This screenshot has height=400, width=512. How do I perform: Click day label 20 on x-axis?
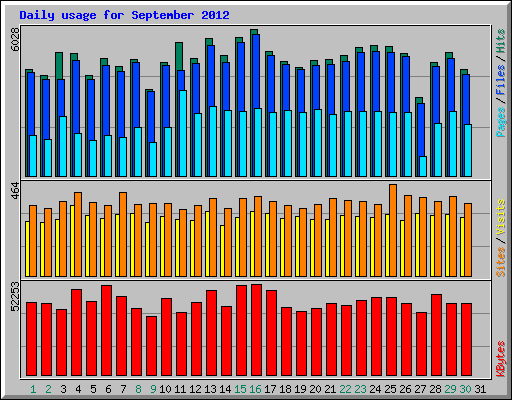pyautogui.click(x=315, y=389)
